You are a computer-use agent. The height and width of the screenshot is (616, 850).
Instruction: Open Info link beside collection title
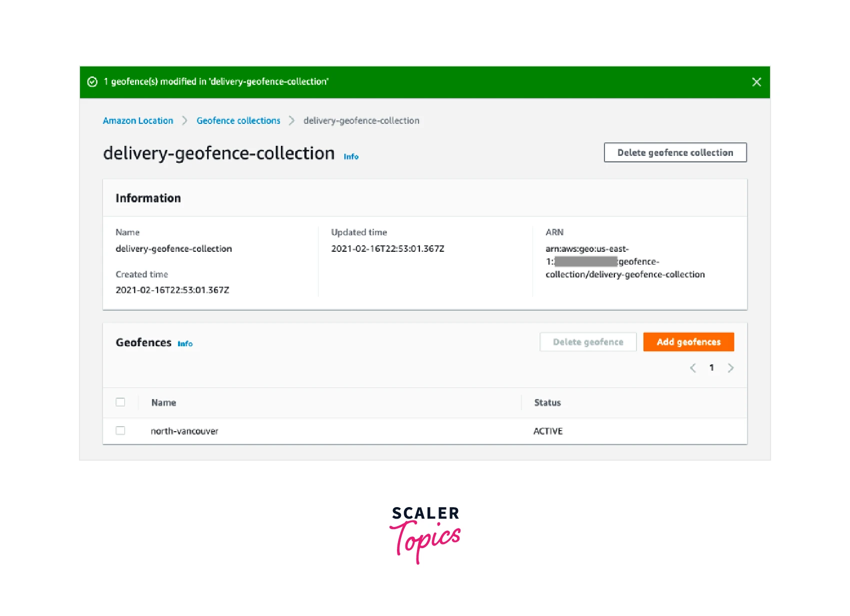click(x=351, y=157)
